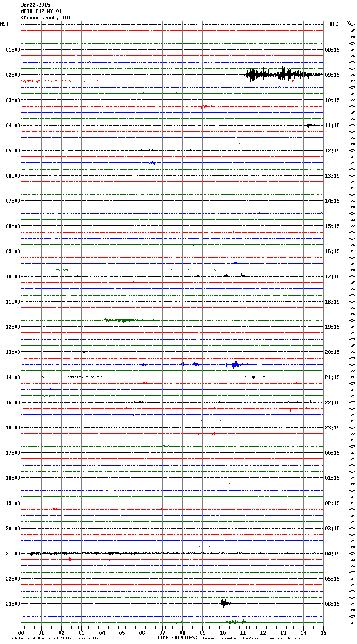The image size is (357, 644).
Task: Click the traces clipped footnote text
Action: (254, 639)
